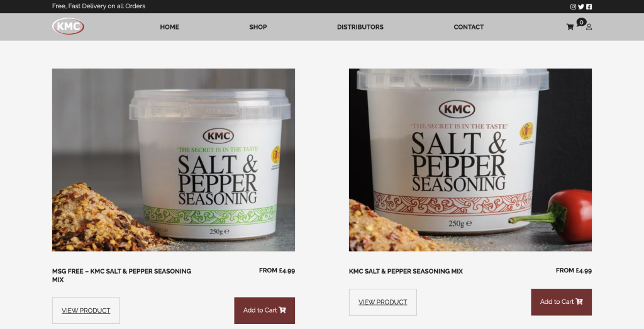This screenshot has height=329, width=644.
Task: View product for MSG Free seasoning mix
Action: [86, 311]
